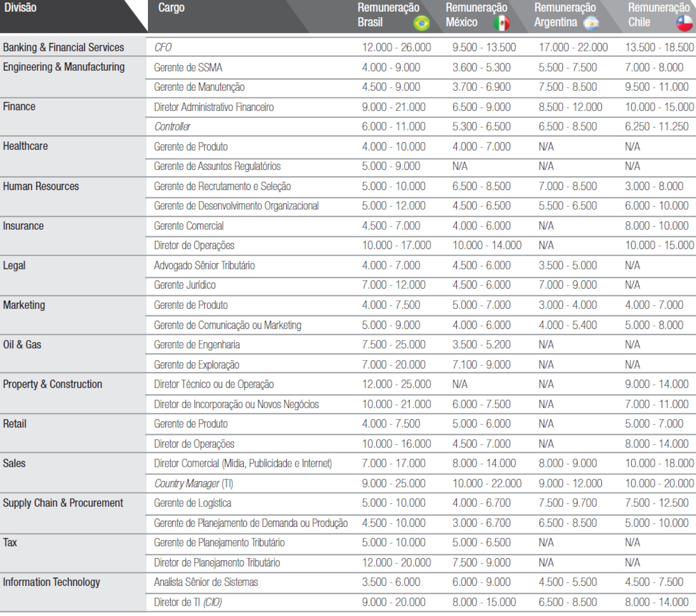696x616 pixels.
Task: Click the Remuneração Argentina header text
Action: click(565, 15)
